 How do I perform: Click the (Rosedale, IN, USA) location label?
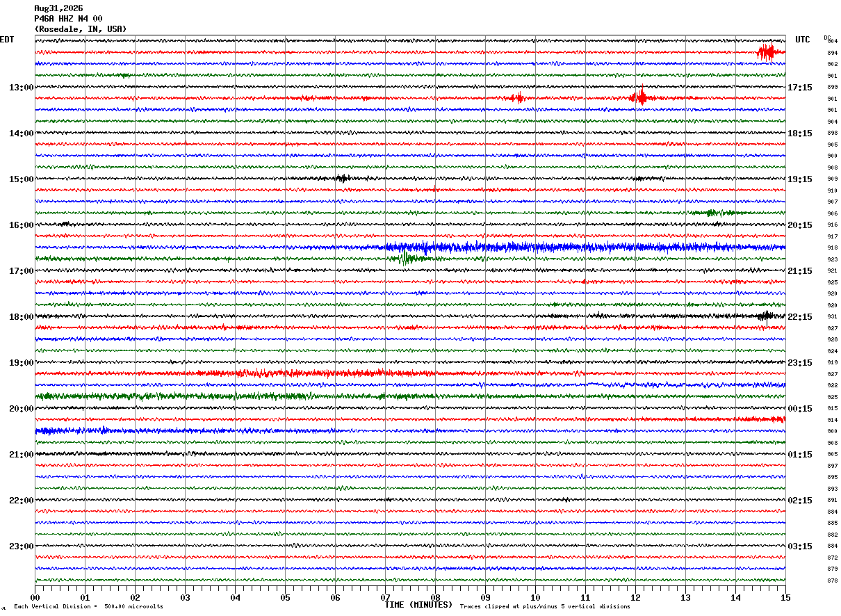(81, 29)
